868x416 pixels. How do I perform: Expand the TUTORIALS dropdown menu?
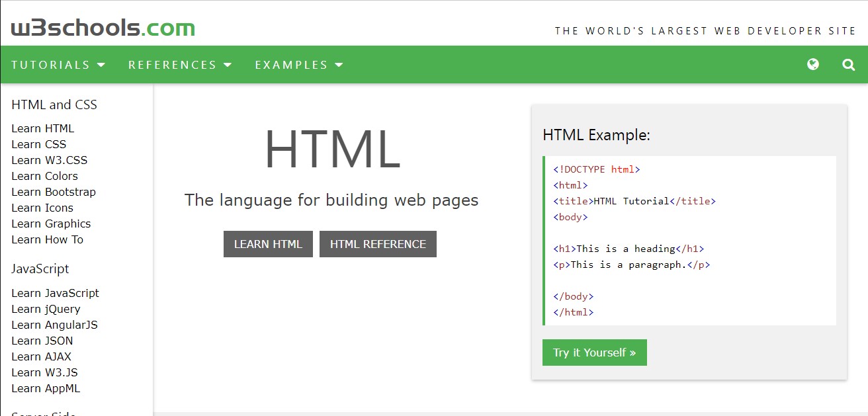tap(58, 65)
